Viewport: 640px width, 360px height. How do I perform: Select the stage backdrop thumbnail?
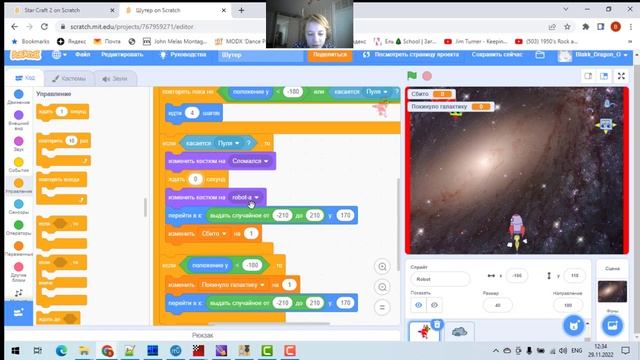point(612,291)
